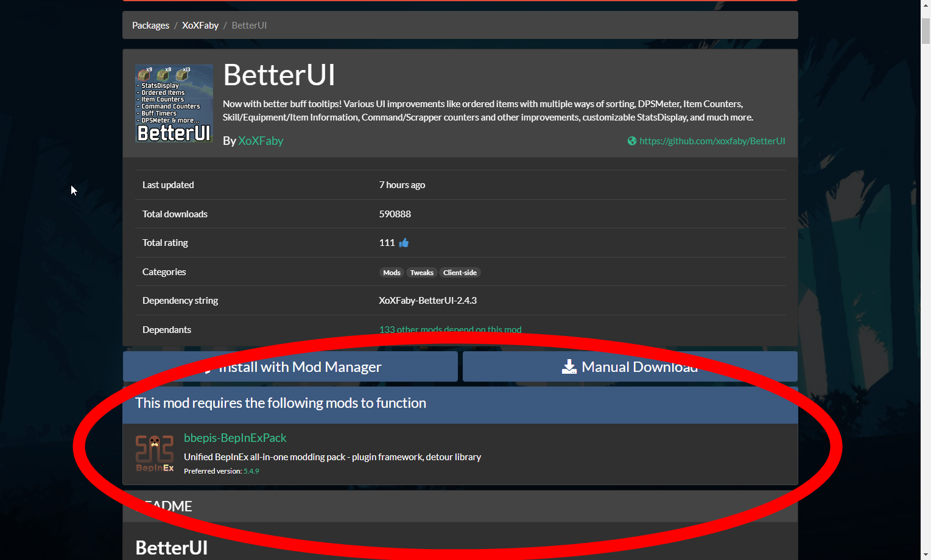Screen dimensions: 931x560
Task: Select the Mods category tag
Action: click(x=392, y=272)
